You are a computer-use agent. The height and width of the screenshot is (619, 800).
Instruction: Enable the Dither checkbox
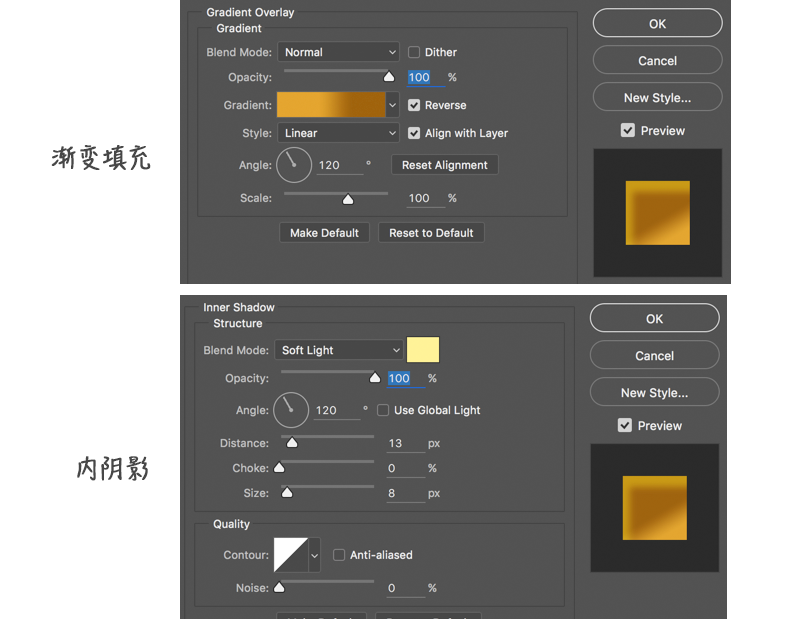point(415,52)
